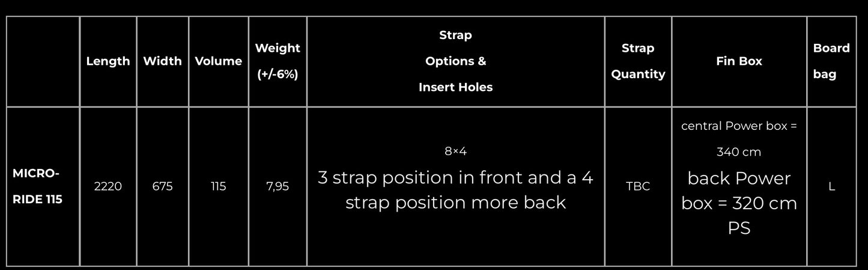Select the 2220 length value
868x270 pixels.
(x=108, y=186)
